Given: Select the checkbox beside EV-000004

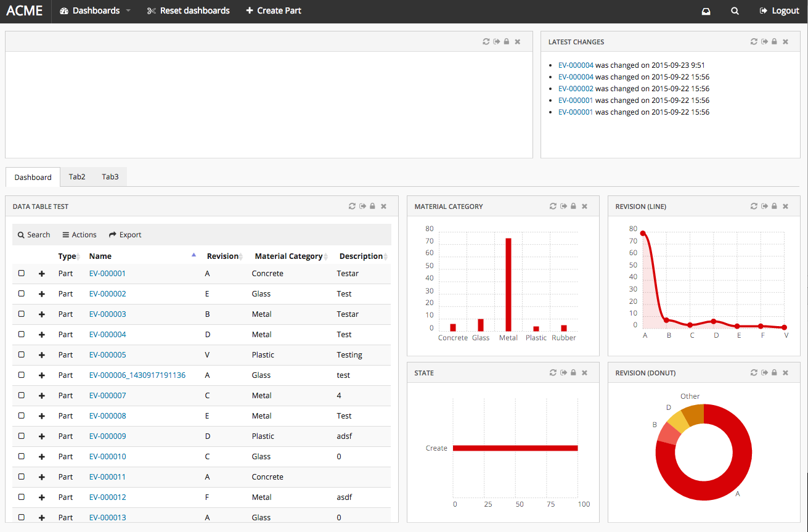Looking at the screenshot, I should point(22,334).
